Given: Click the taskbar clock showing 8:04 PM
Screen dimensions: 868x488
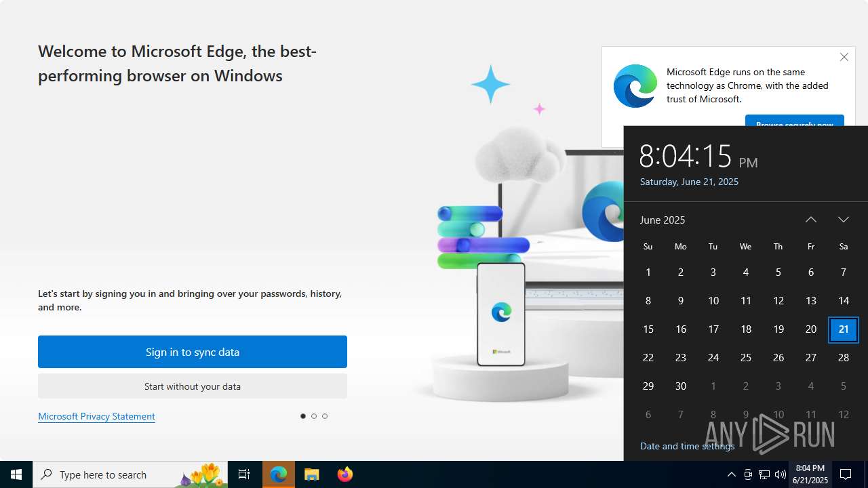Looking at the screenshot, I should tap(810, 474).
